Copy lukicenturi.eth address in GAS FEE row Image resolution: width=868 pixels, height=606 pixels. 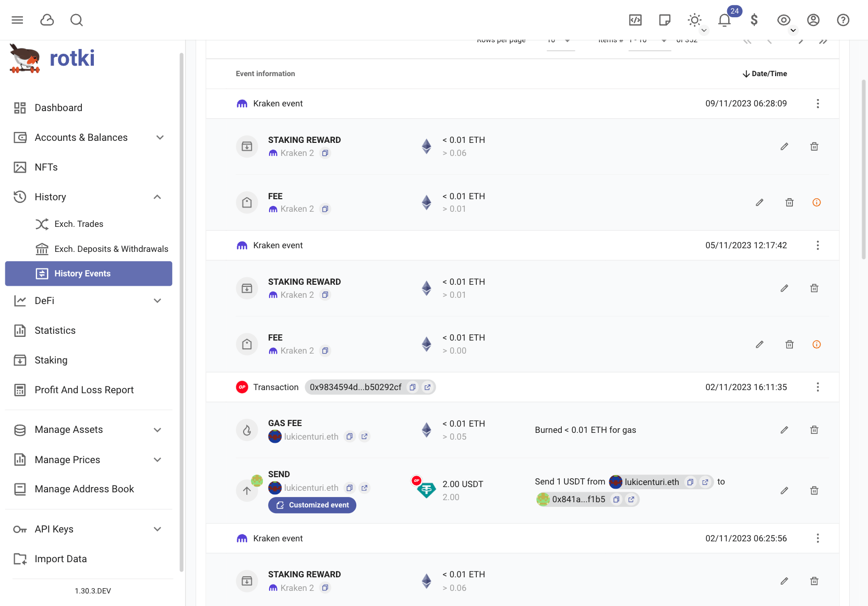click(349, 437)
